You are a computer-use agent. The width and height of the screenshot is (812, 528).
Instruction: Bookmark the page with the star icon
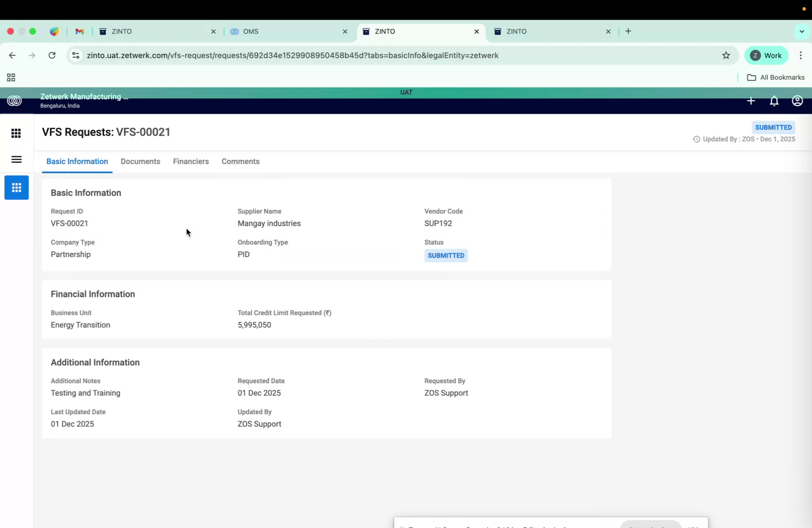pyautogui.click(x=726, y=55)
